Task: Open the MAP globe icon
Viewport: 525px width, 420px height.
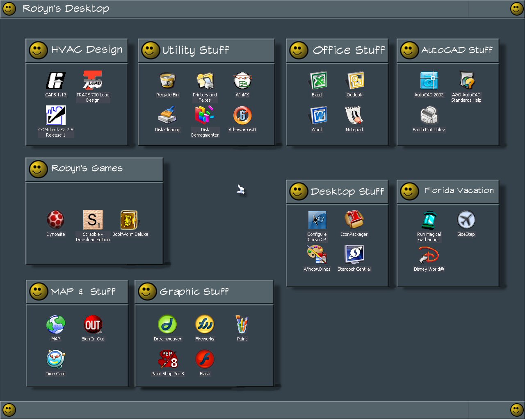Action: (x=56, y=324)
